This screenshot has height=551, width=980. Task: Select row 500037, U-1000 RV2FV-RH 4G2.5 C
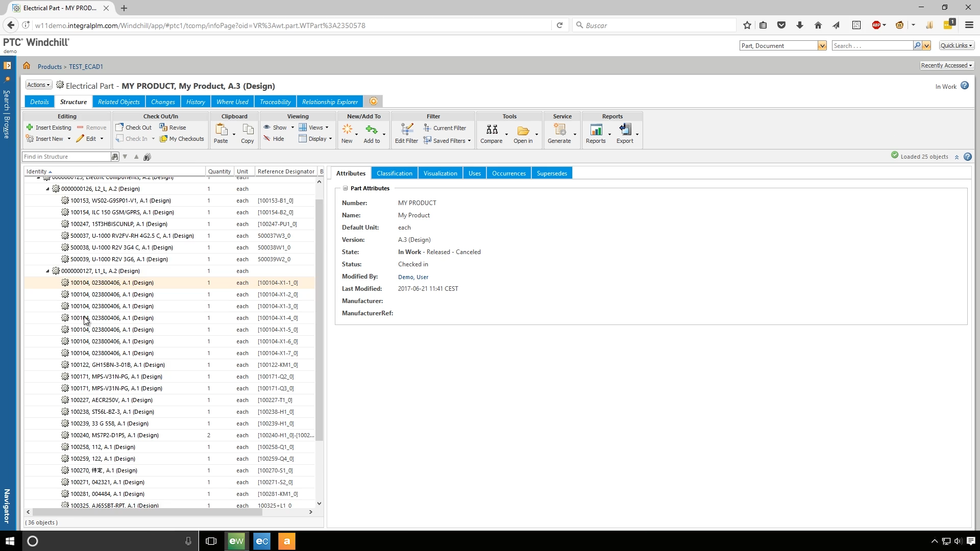(169, 236)
